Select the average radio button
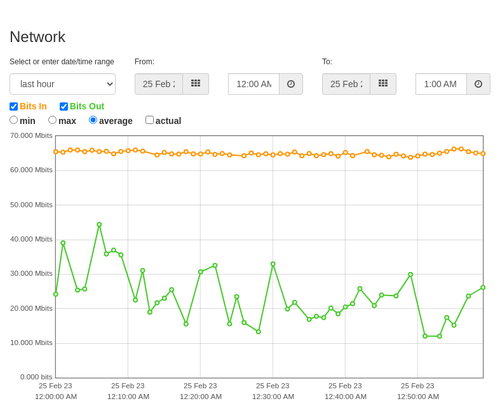This screenshot has width=500, height=403. coord(93,120)
